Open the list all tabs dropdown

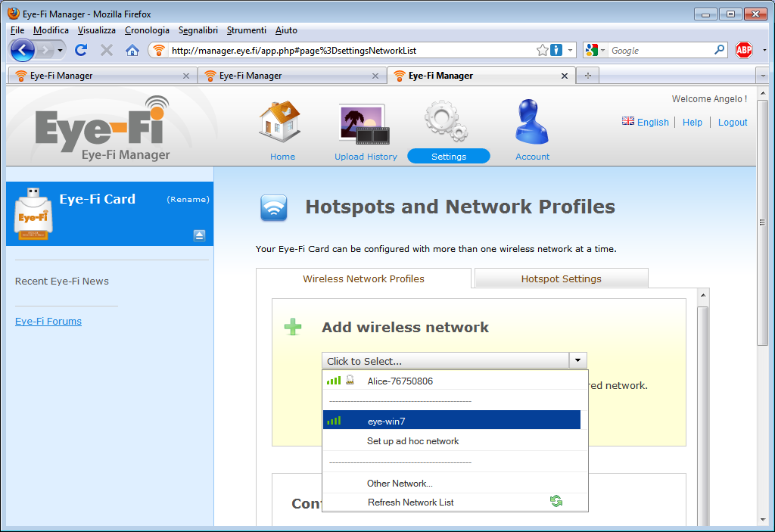tap(763, 76)
